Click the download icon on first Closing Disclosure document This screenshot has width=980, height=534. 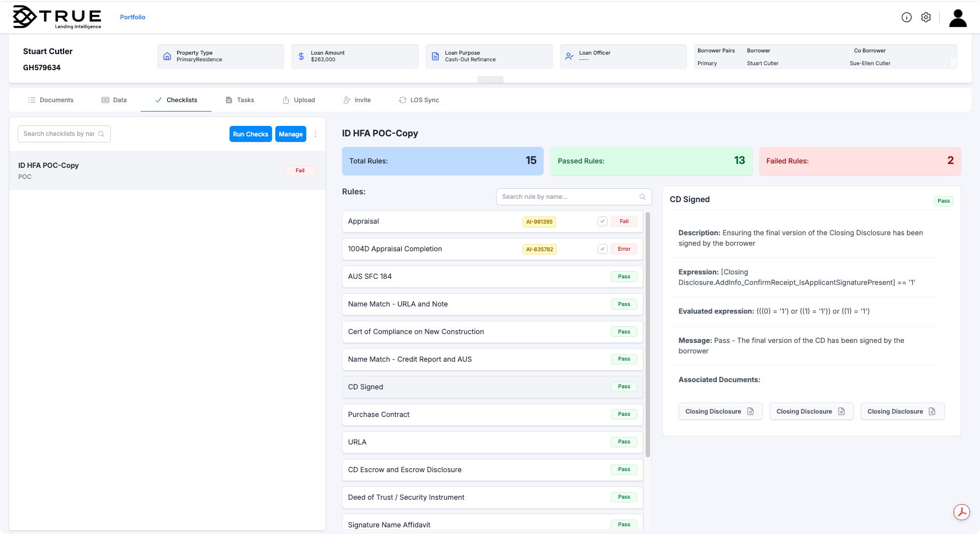coord(750,411)
